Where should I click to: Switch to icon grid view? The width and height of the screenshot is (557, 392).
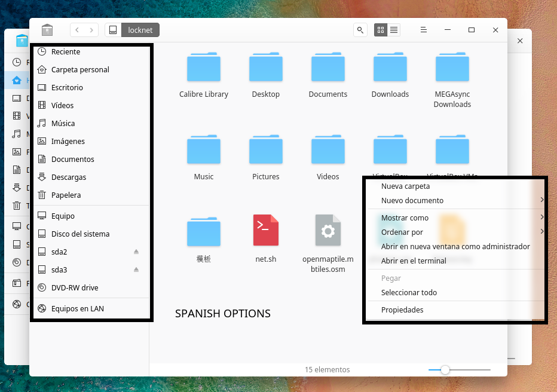point(381,30)
